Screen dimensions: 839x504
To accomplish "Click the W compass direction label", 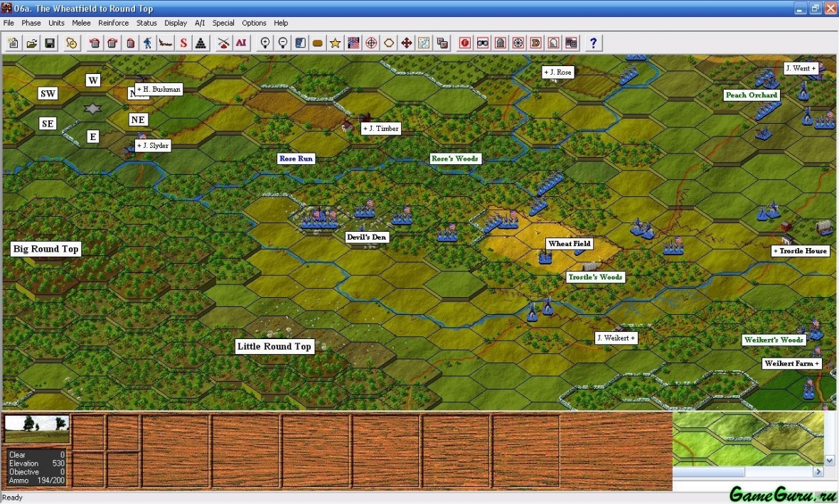I will 93,80.
